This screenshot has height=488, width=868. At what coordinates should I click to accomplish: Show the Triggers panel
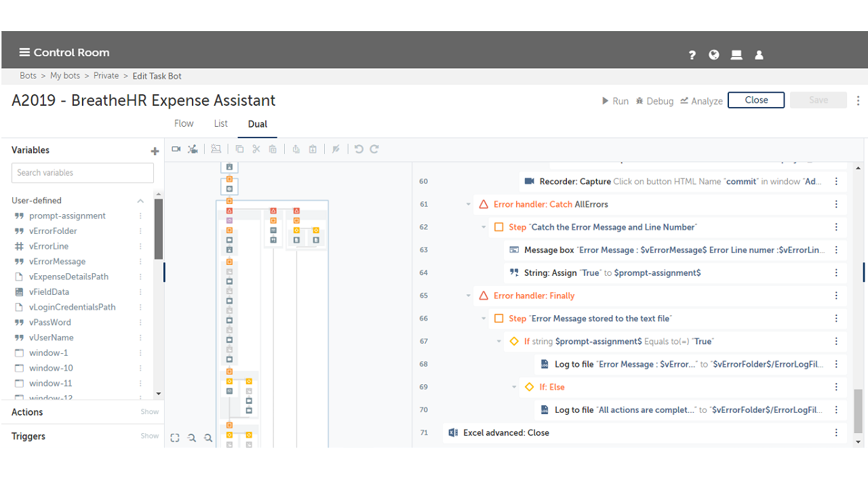pyautogui.click(x=150, y=436)
